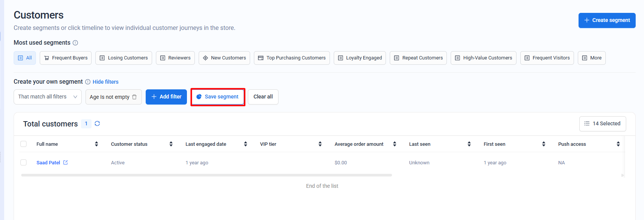Viewport: 644px width, 220px height.
Task: Sort by Full name column
Action: [96, 144]
